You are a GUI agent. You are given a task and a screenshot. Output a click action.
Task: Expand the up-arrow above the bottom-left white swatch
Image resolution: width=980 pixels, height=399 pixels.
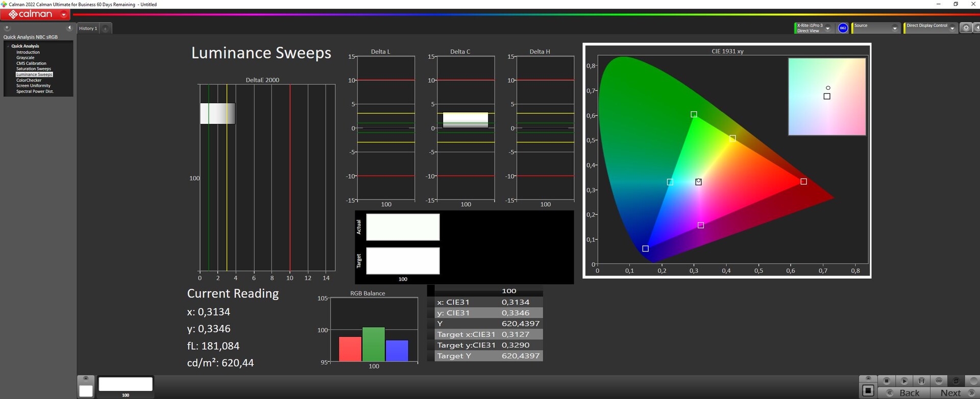86,379
